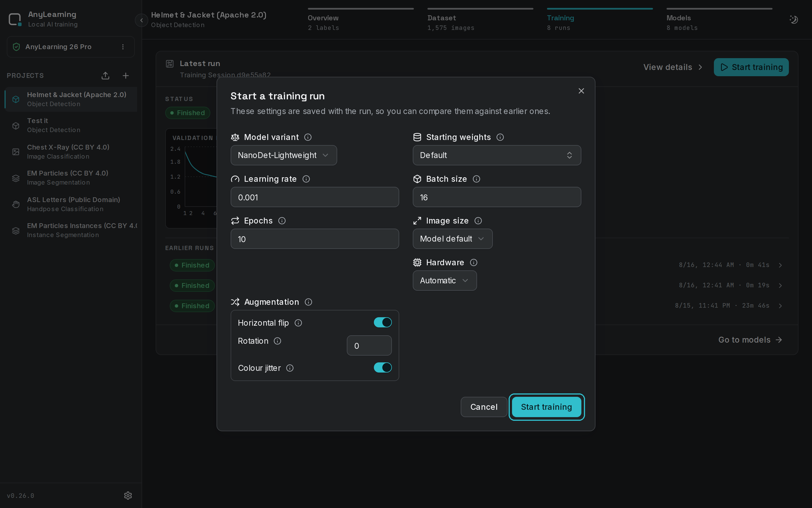Click the Colour jitter info icon

(x=290, y=368)
